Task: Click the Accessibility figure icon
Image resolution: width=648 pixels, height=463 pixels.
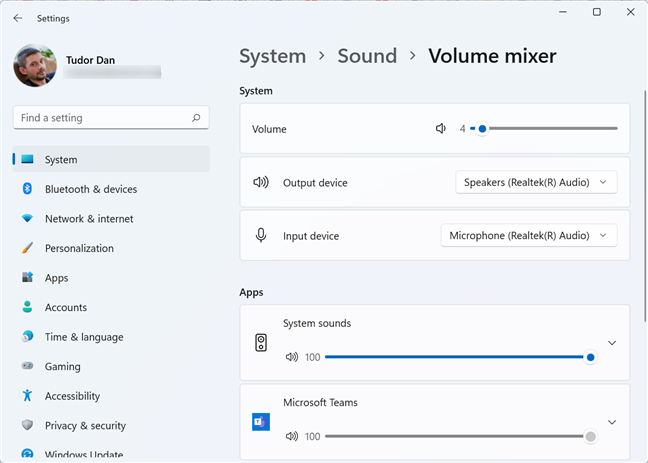Action: 27,396
